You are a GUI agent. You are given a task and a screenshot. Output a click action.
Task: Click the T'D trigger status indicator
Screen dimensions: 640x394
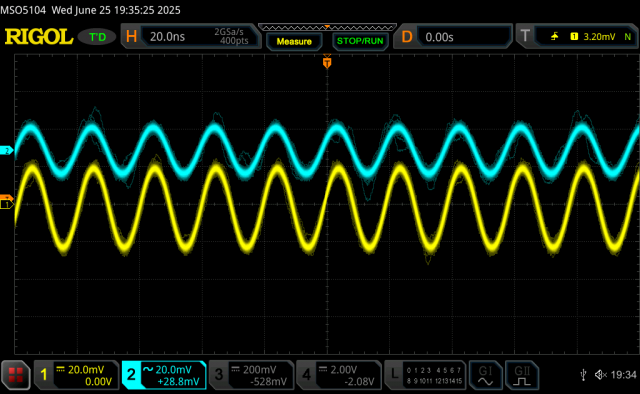pos(98,37)
